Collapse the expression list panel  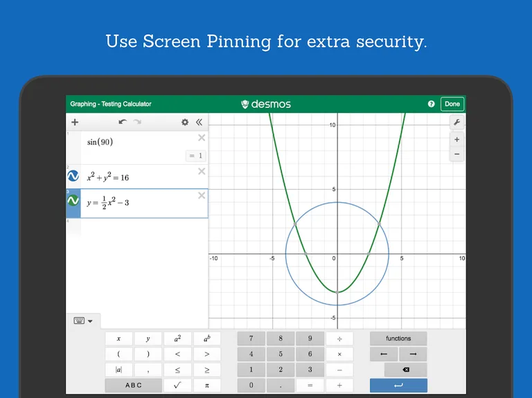coord(199,122)
